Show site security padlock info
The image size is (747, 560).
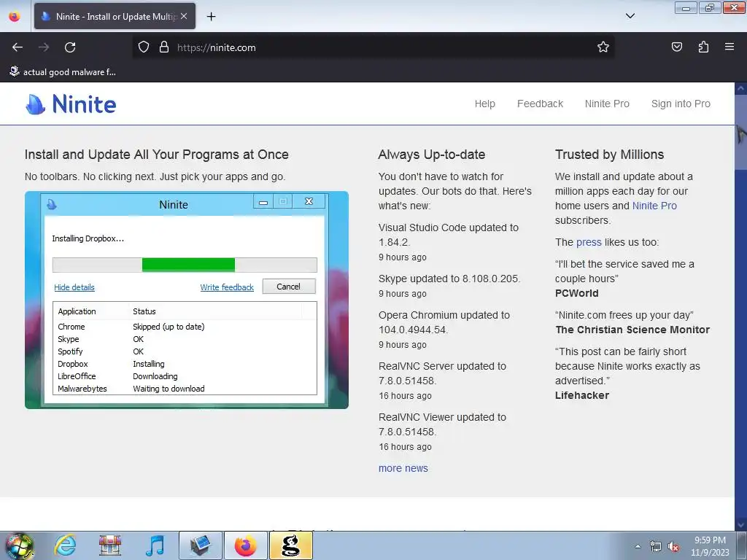[164, 47]
